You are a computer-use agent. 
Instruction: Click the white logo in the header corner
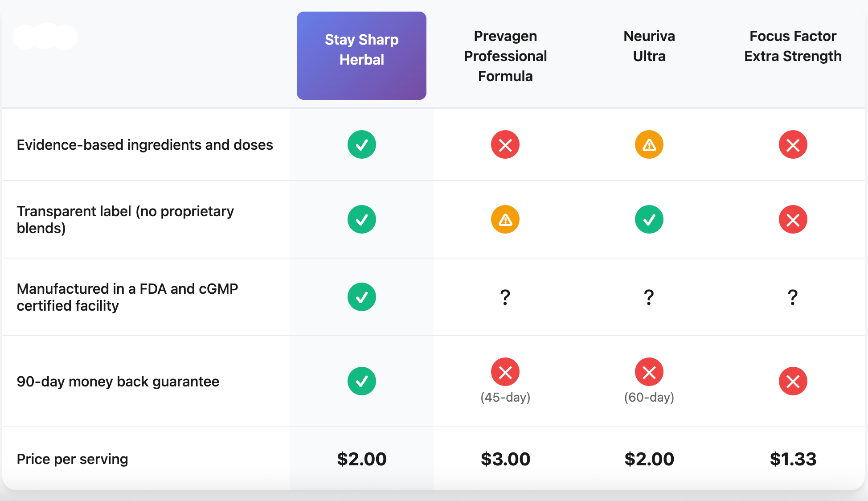click(45, 37)
